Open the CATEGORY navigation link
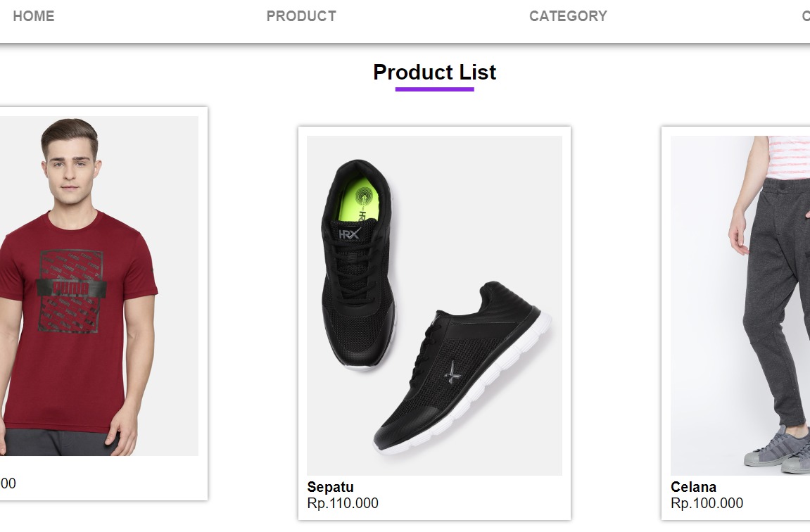This screenshot has width=810, height=532. pyautogui.click(x=568, y=16)
